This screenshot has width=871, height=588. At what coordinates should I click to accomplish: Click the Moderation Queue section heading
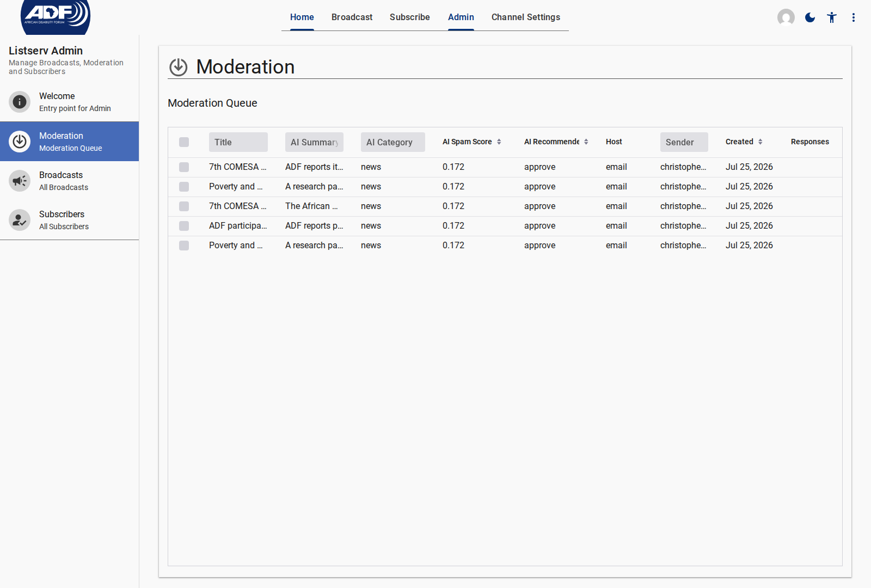coord(212,103)
